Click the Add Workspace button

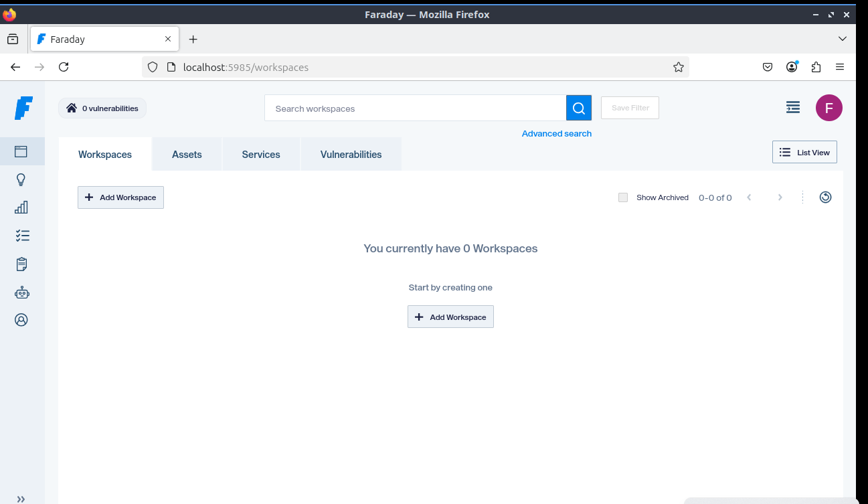(120, 197)
